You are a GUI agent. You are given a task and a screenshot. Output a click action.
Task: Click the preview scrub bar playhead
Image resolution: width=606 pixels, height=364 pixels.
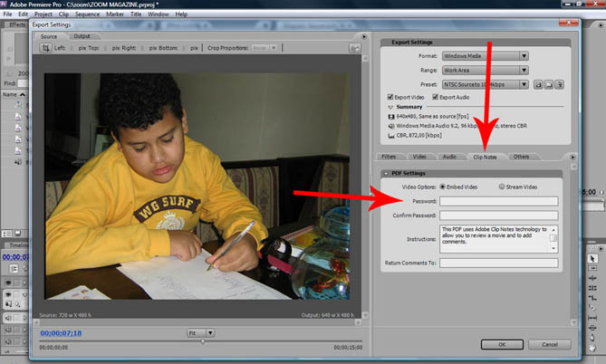coord(202,340)
